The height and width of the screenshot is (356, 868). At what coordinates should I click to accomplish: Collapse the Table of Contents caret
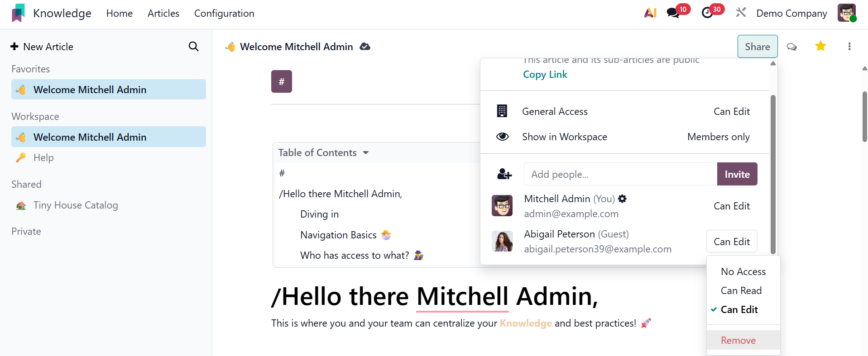tap(366, 153)
